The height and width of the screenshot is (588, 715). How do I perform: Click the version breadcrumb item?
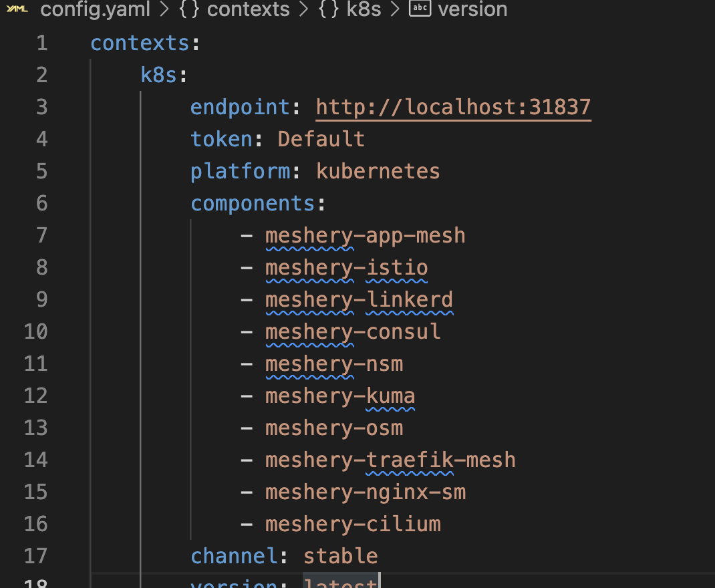472,9
